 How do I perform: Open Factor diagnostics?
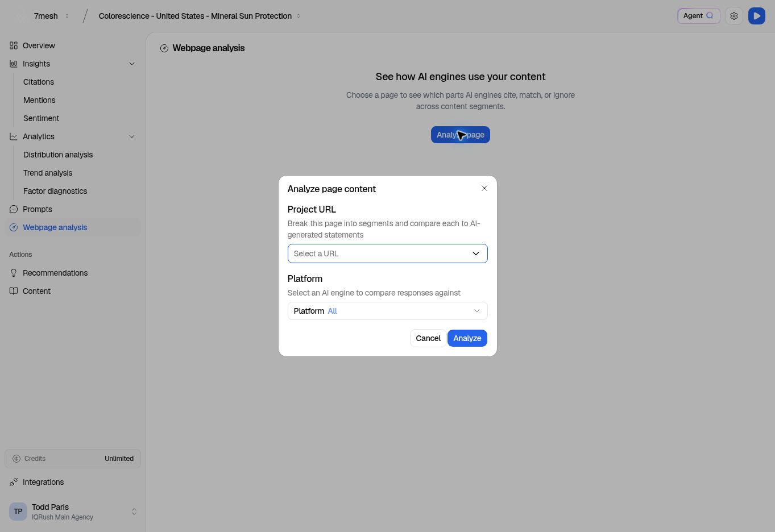point(55,191)
